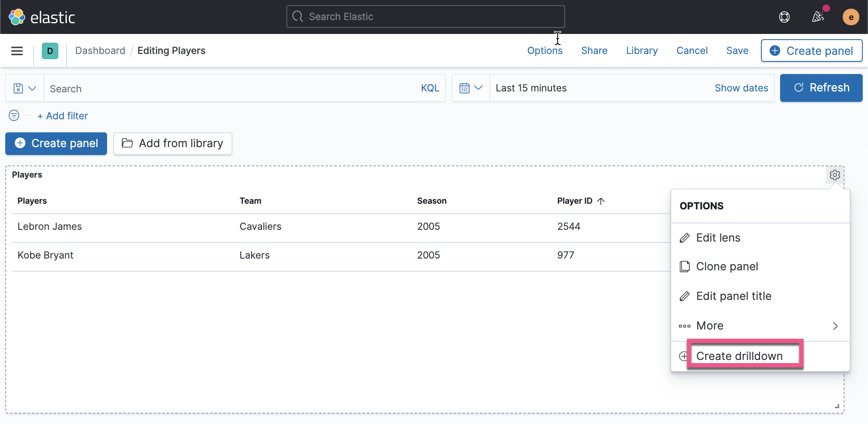Click blue Create panel button
The width and height of the screenshot is (868, 424).
pyautogui.click(x=56, y=144)
